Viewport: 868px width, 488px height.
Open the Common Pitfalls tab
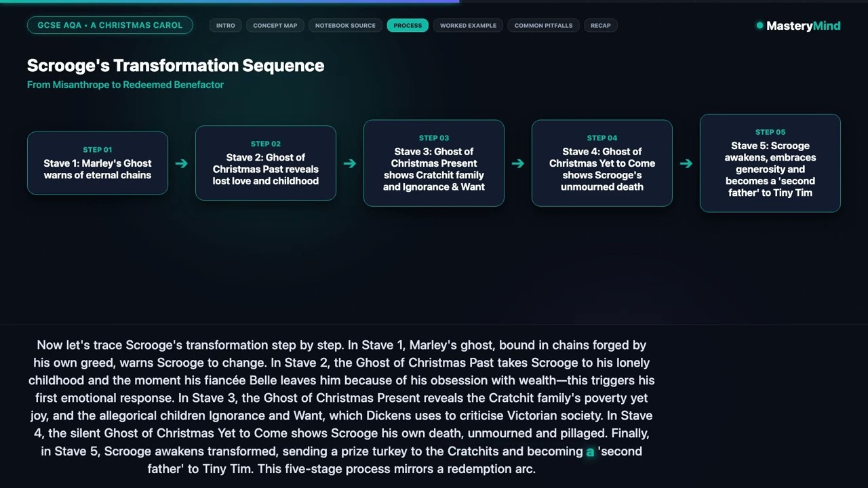(x=543, y=25)
